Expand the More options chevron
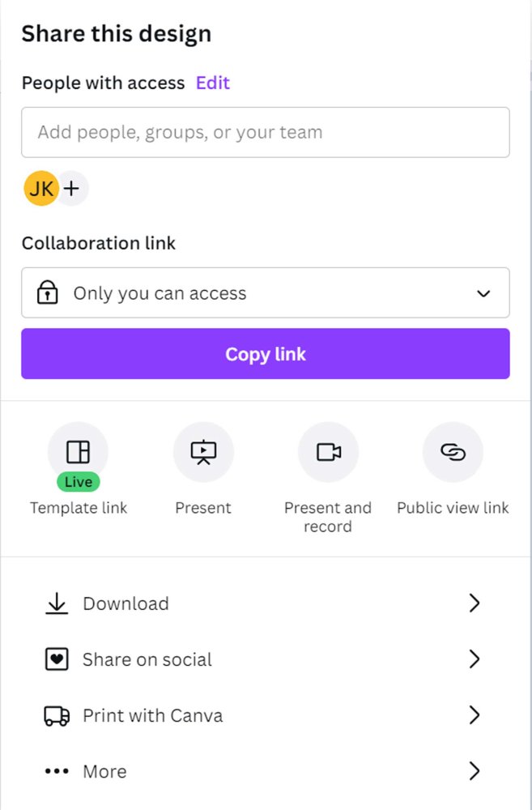This screenshot has width=532, height=810. [x=475, y=771]
